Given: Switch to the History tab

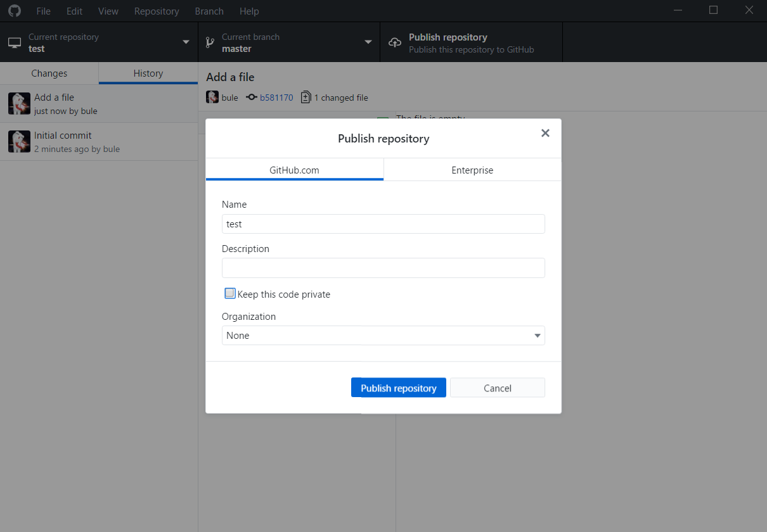Looking at the screenshot, I should pyautogui.click(x=148, y=73).
